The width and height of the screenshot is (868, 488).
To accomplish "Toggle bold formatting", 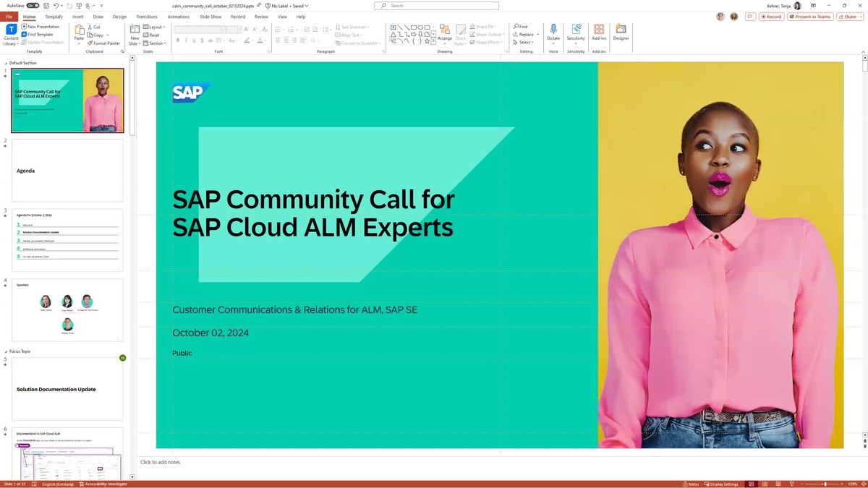I will (x=178, y=40).
